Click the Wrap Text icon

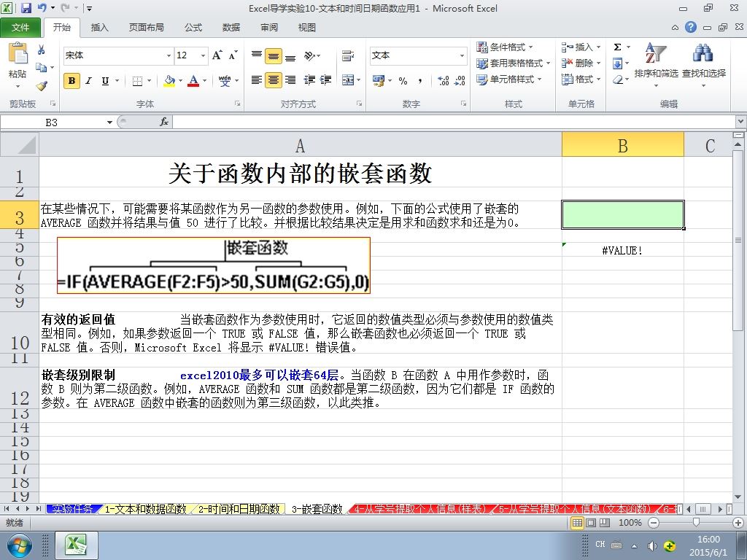coord(348,56)
